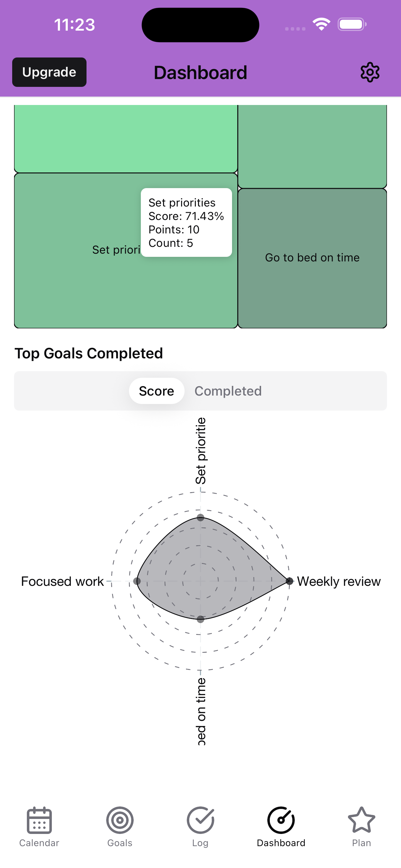Switch chart to Completed mode
Viewport: 401px width, 868px height.
[x=228, y=391]
